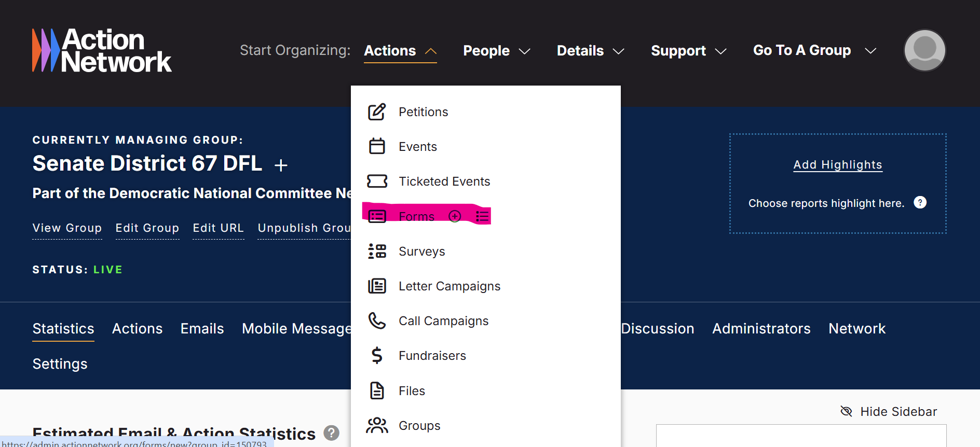
Task: Click the Hide Sidebar text link
Action: [899, 412]
